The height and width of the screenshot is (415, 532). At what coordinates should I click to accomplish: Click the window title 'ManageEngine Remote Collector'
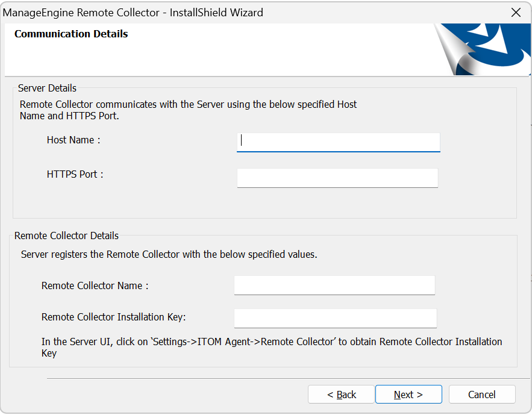tap(133, 13)
